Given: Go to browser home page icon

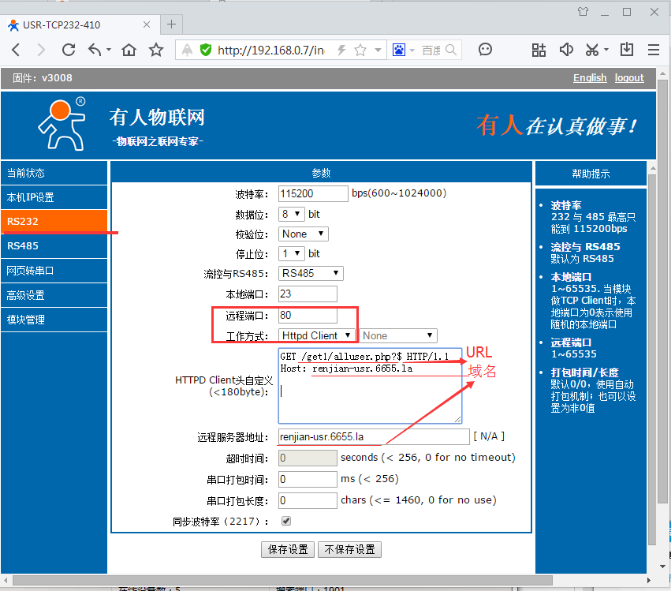Looking at the screenshot, I should (128, 50).
